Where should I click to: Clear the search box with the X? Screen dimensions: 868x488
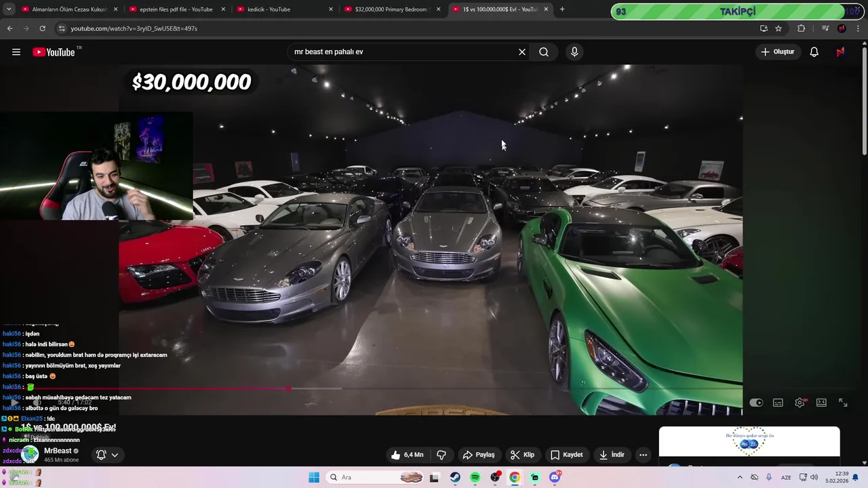[522, 52]
